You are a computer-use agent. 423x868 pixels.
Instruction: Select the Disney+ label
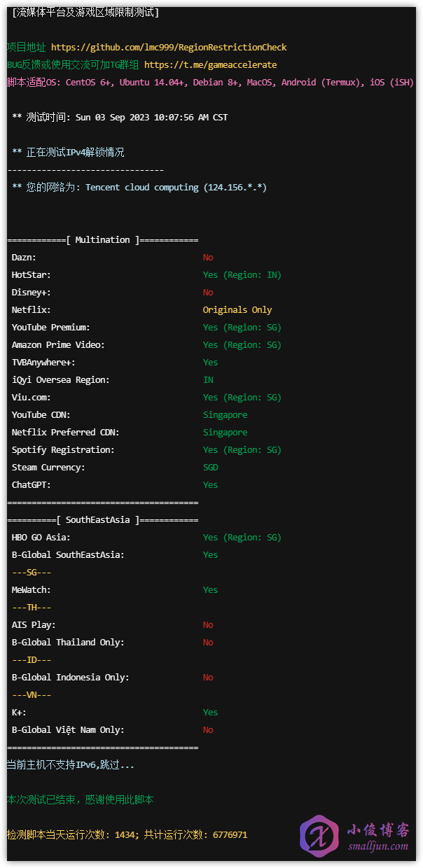pos(32,293)
